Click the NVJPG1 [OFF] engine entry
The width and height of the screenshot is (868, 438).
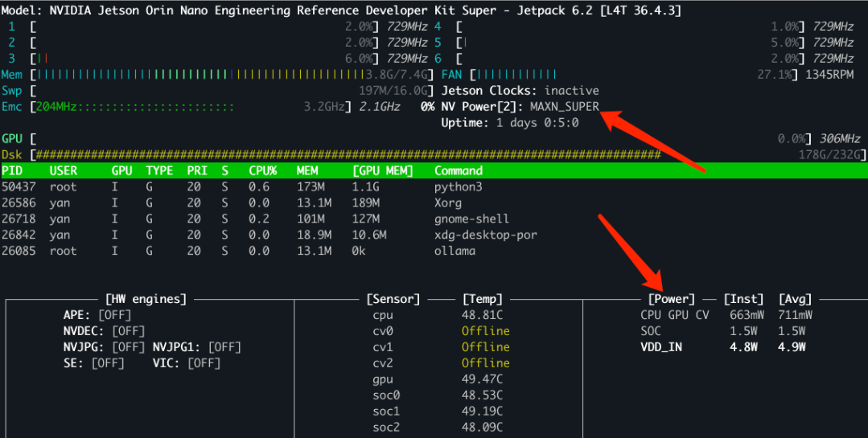(x=196, y=347)
